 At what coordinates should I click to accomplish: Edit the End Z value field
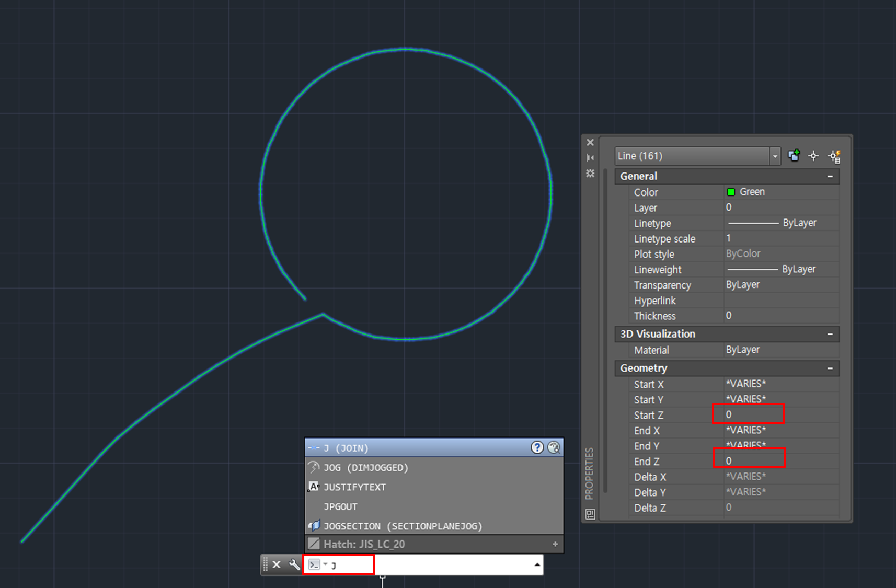point(782,461)
